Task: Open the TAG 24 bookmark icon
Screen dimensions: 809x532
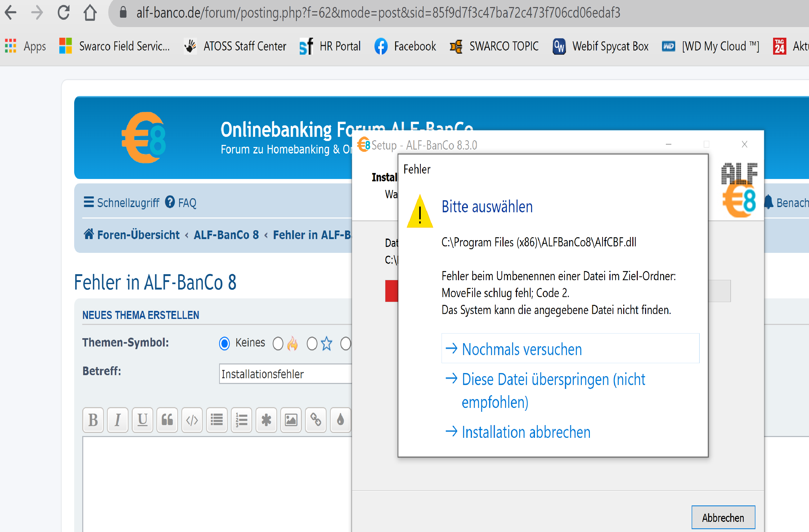Action: click(779, 46)
